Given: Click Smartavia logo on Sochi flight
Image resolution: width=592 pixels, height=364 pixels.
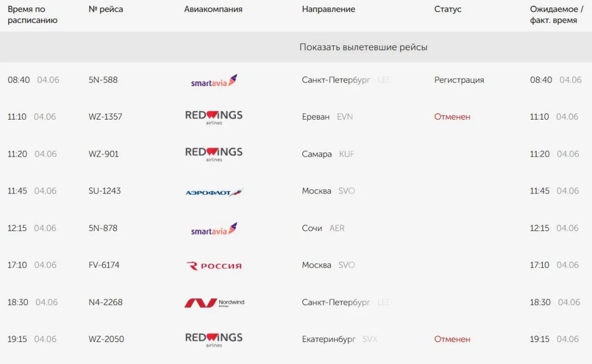Looking at the screenshot, I should tap(214, 229).
